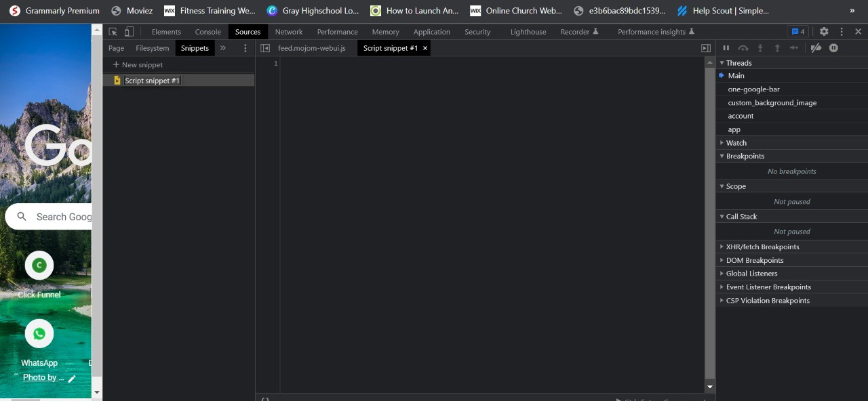Toggle the debugger sidebar icon

point(706,48)
